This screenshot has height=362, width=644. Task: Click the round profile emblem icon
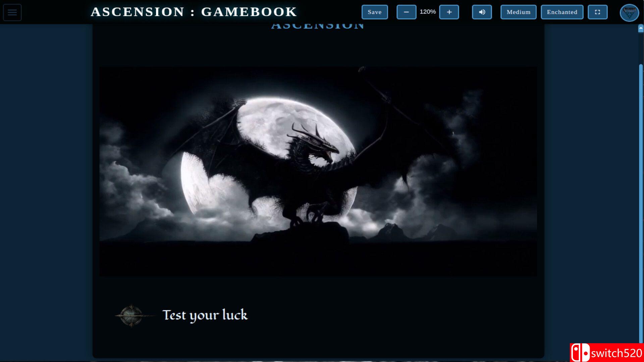click(x=629, y=13)
